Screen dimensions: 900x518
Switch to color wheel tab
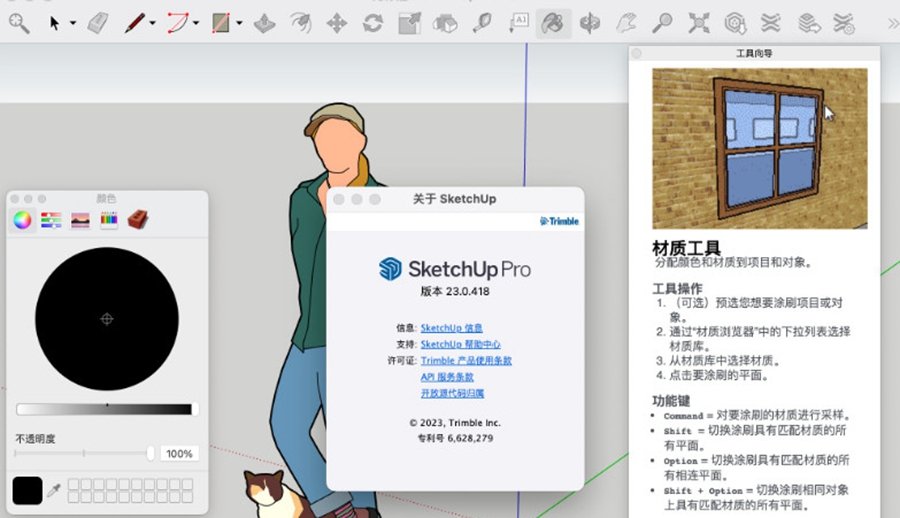(x=22, y=220)
